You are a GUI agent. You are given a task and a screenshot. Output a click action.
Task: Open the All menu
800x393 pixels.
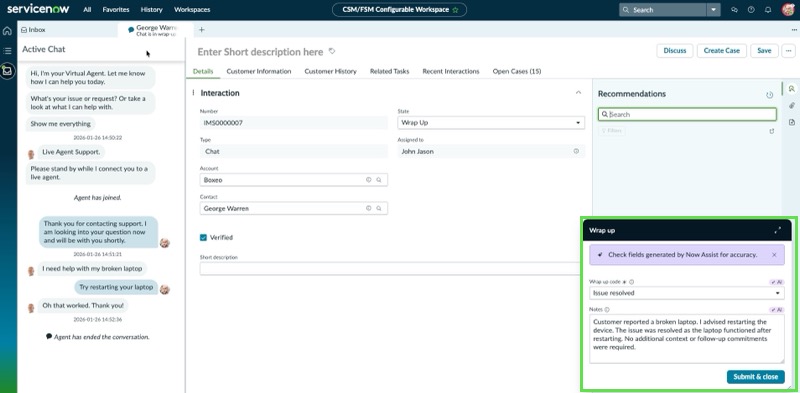pos(87,10)
